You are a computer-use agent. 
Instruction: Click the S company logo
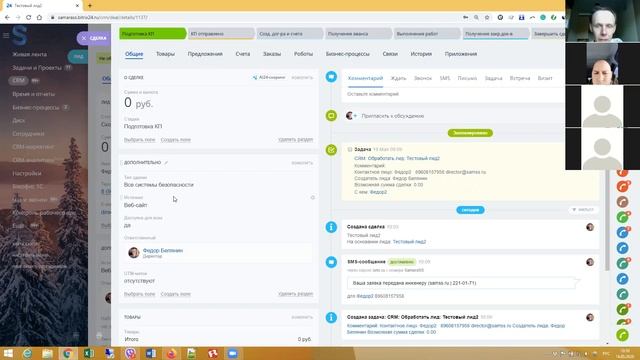coord(19,36)
